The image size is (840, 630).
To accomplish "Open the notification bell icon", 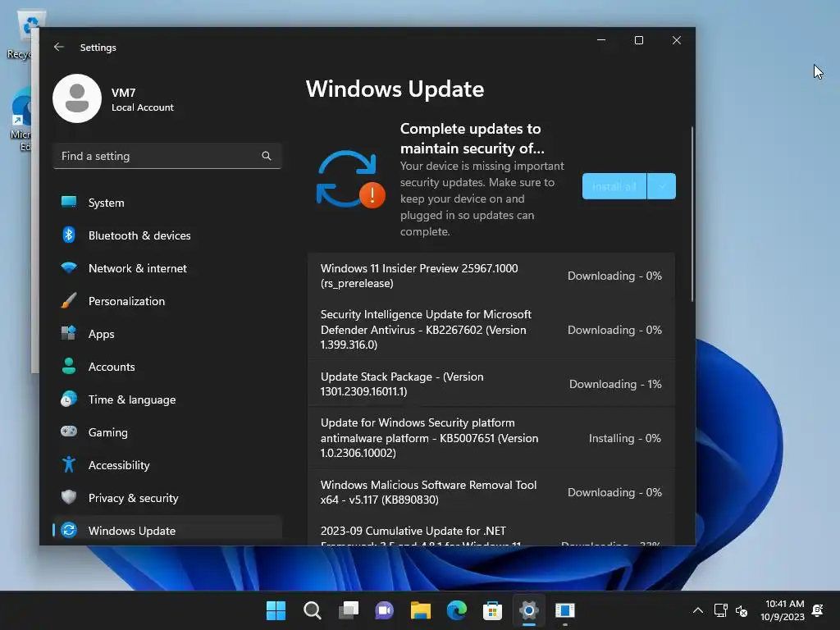I will click(x=818, y=610).
